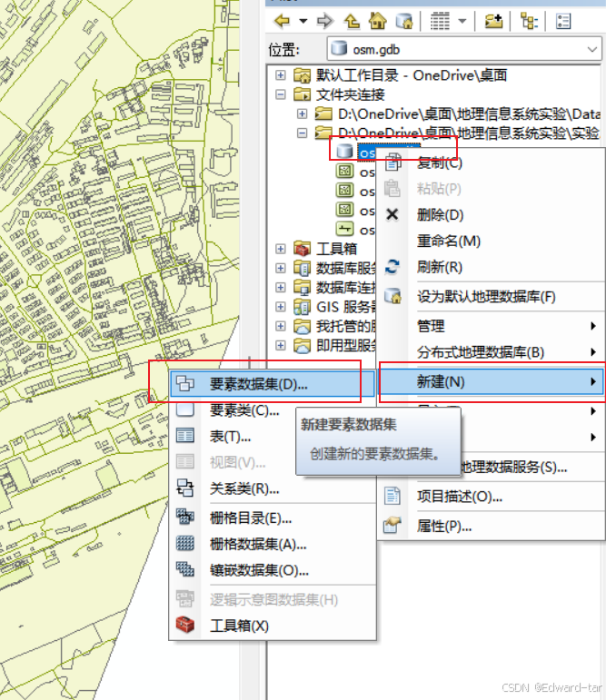Screen dimensions: 606x700
Task: Expand the 数据库服务器 tree node
Action: coord(280,268)
